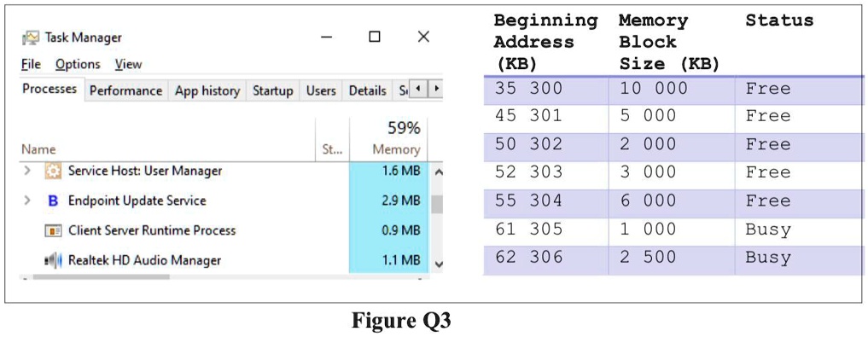
Task: Expand the Endpoint Update Service group
Action: (x=27, y=200)
